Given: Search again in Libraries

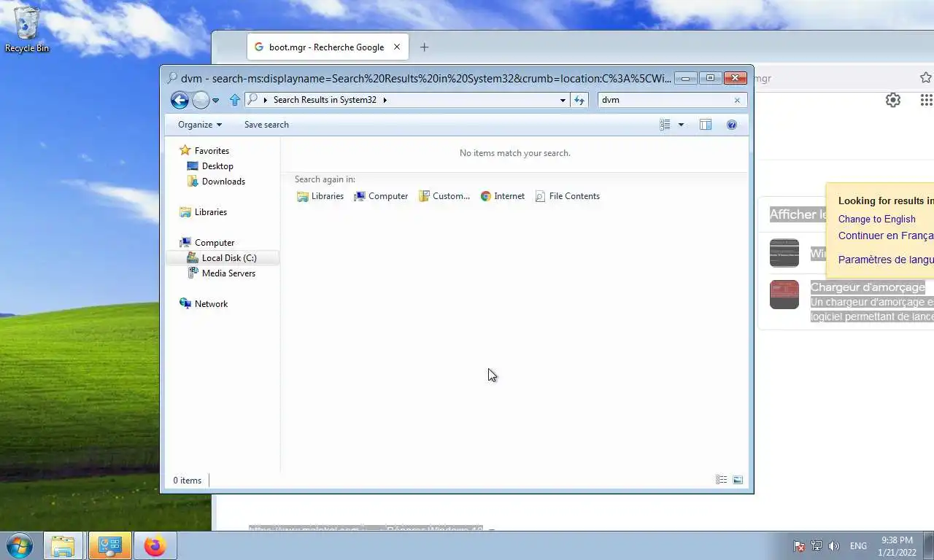Looking at the screenshot, I should click(x=320, y=196).
